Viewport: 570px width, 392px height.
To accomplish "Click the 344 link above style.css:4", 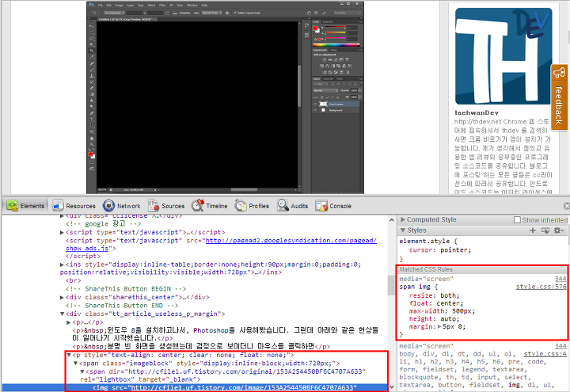I will click(560, 346).
